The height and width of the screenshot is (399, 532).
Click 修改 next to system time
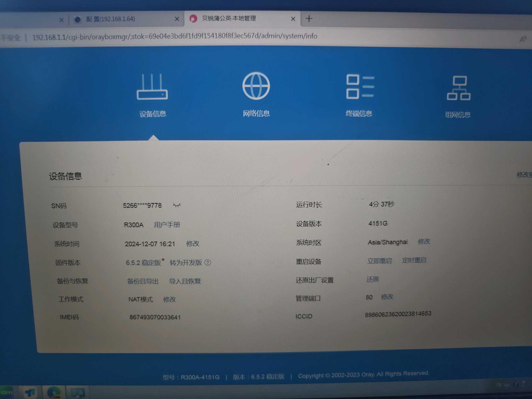pyautogui.click(x=192, y=243)
